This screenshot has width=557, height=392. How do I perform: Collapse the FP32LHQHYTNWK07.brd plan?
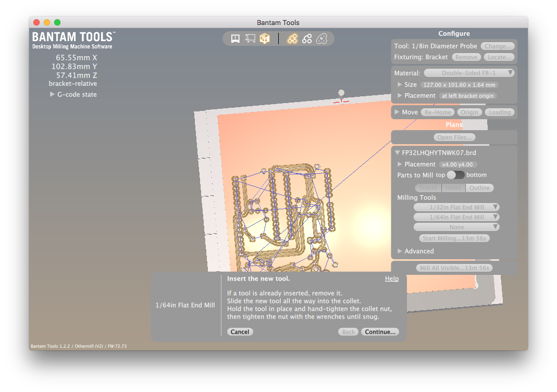(398, 153)
